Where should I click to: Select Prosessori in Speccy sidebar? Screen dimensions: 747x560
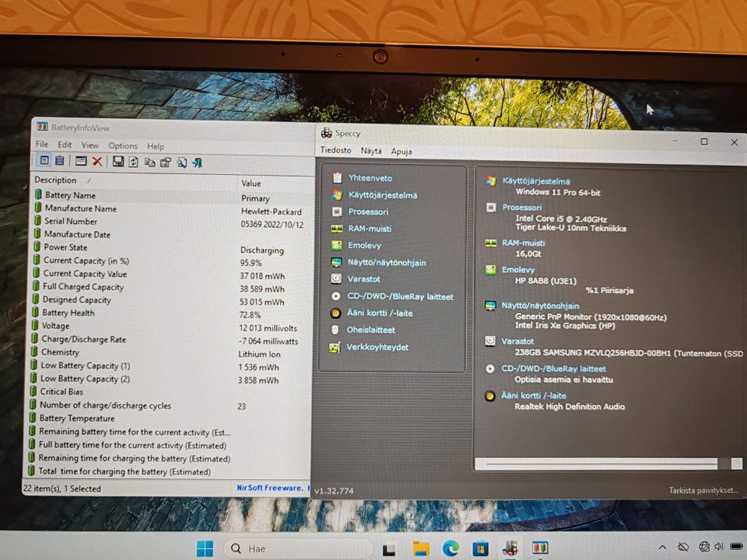coord(368,212)
